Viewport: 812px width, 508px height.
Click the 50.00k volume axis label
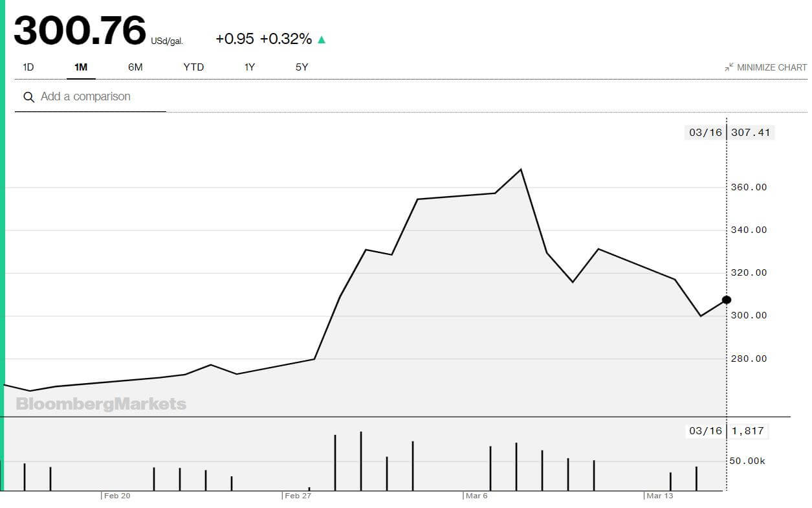[x=748, y=461]
